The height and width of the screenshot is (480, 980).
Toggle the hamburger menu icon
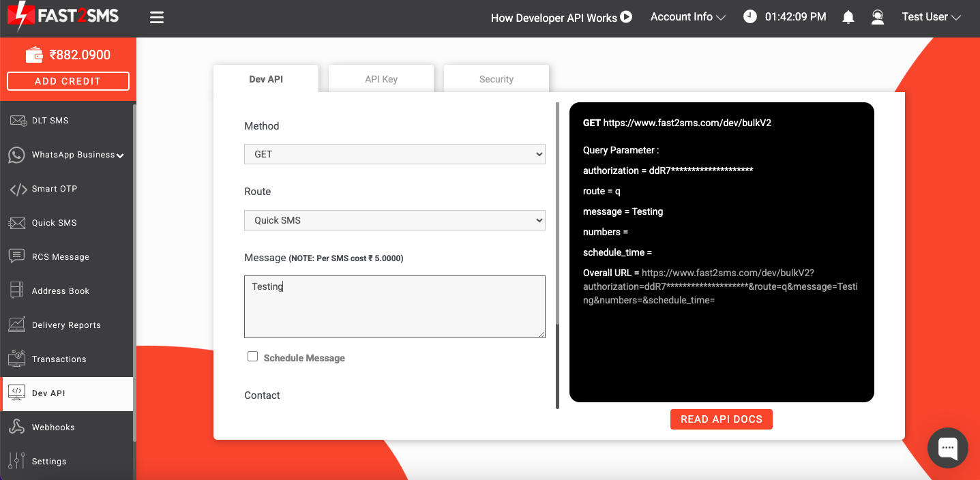[x=157, y=18]
